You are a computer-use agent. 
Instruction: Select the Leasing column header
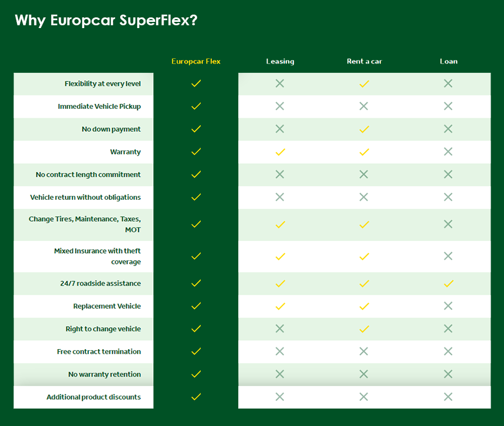coord(280,61)
